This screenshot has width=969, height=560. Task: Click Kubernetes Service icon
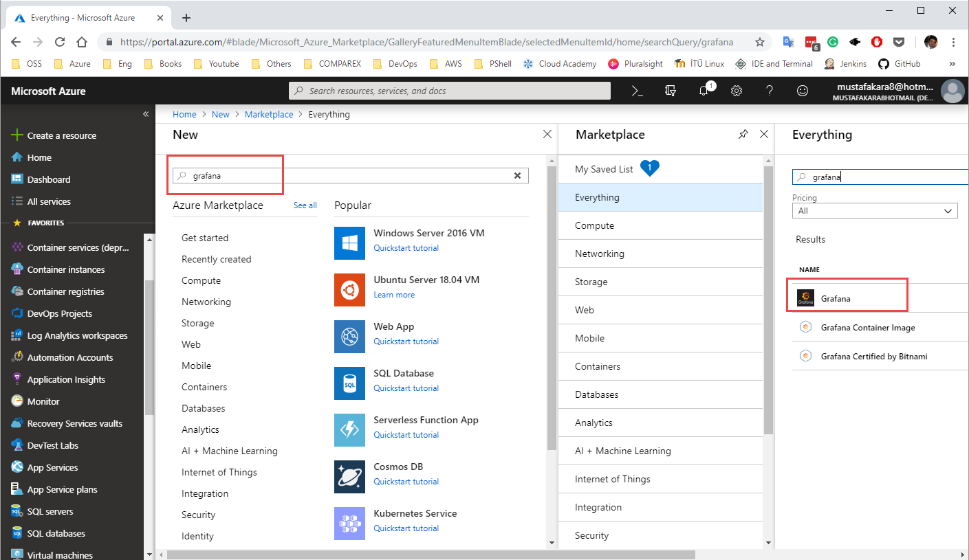(x=349, y=524)
